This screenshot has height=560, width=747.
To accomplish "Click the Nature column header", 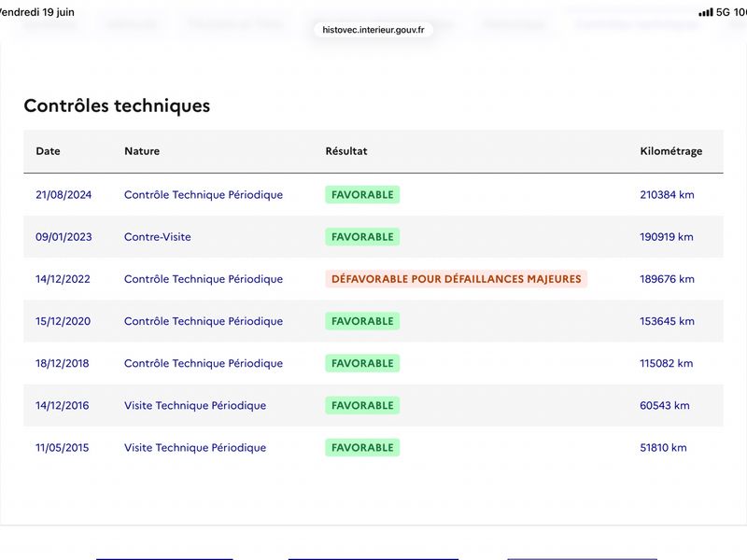I will tap(142, 151).
